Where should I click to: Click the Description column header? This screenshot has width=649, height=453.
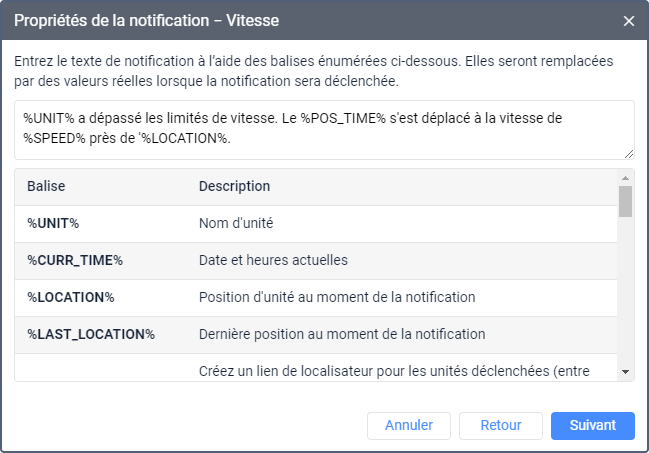[234, 187]
